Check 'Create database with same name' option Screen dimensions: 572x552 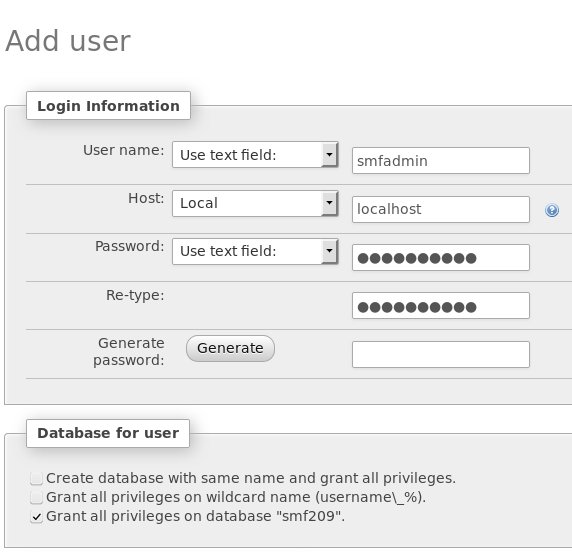(36, 478)
